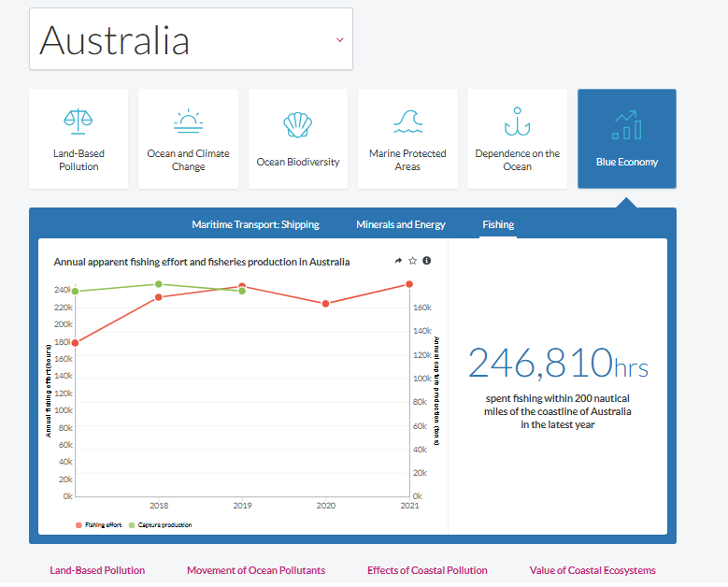
Task: Open the Australia country dropdown
Action: [191, 39]
